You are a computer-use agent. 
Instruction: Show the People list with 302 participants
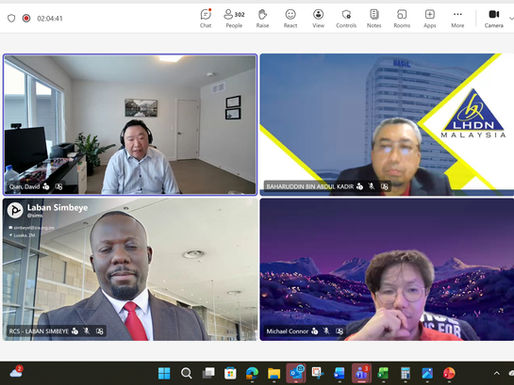[234, 18]
